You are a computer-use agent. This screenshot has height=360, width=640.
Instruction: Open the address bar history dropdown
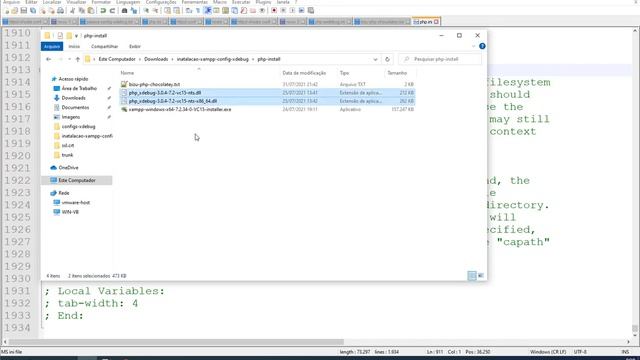pos(375,59)
